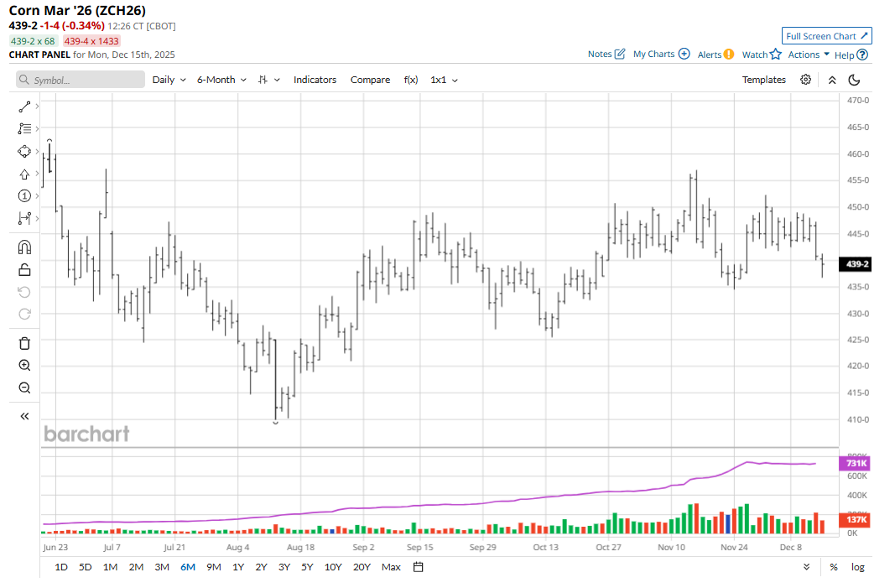This screenshot has height=588, width=895.
Task: Collapse the drawing tools sidebar
Action: (24, 416)
